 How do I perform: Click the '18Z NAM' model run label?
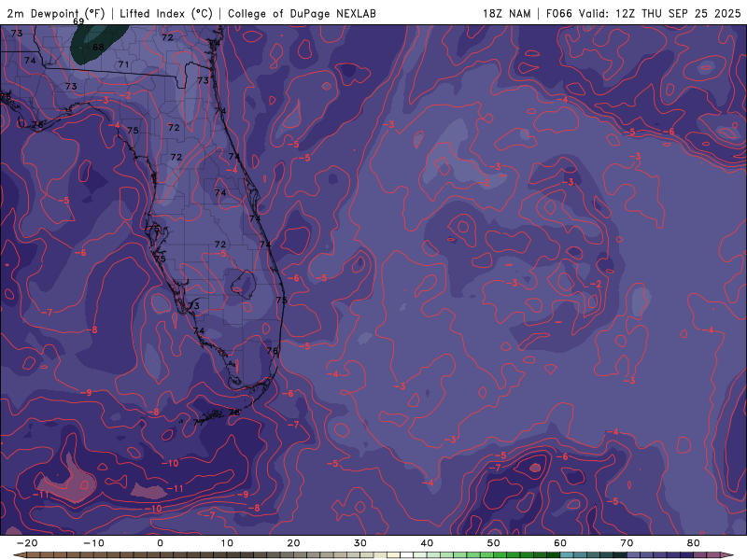click(506, 13)
